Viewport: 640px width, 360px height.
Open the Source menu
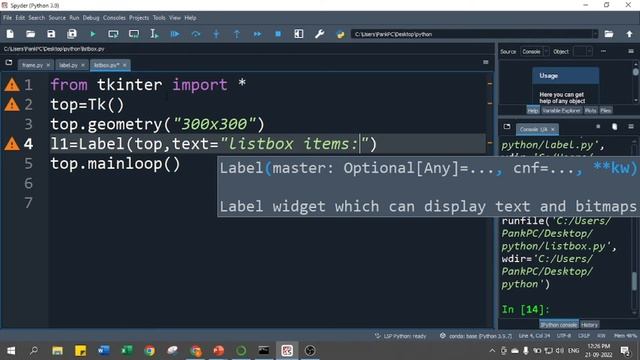(x=57, y=18)
